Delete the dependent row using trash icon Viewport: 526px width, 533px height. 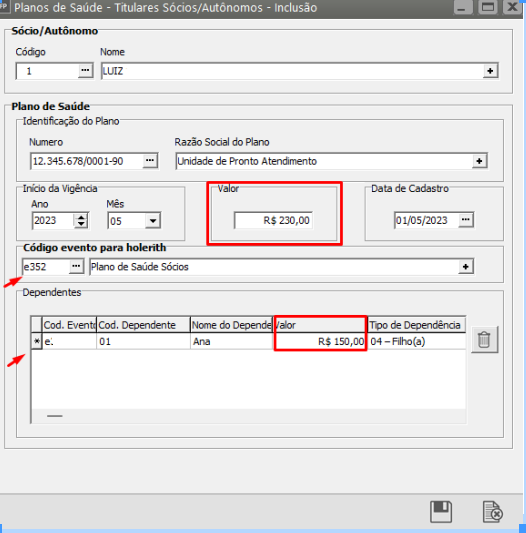(x=484, y=340)
